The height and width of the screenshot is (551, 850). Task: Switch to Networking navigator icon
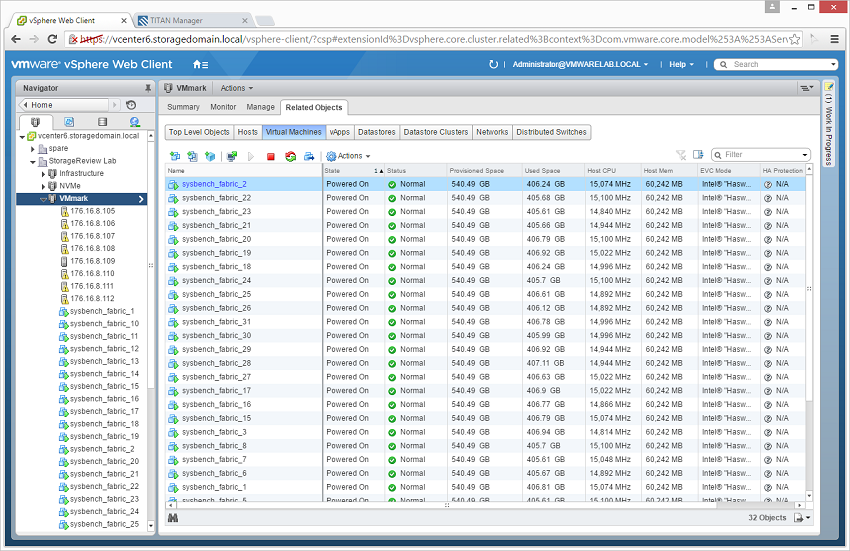click(x=134, y=122)
